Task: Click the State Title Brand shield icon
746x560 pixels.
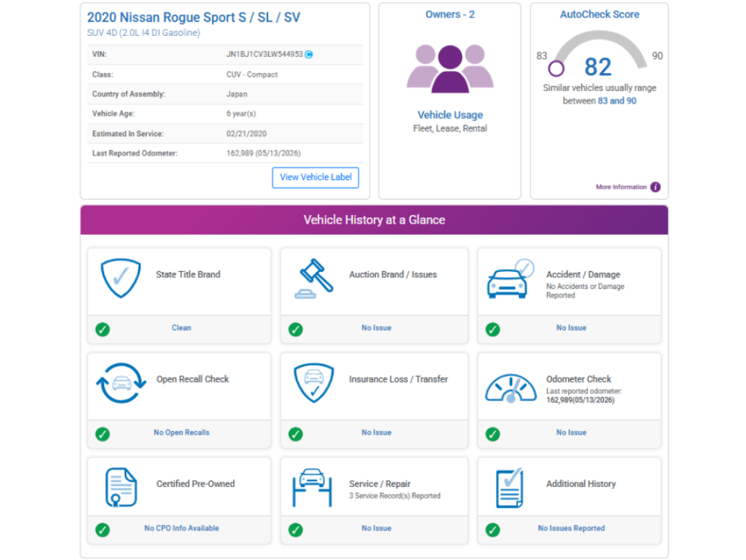Action: tap(121, 278)
